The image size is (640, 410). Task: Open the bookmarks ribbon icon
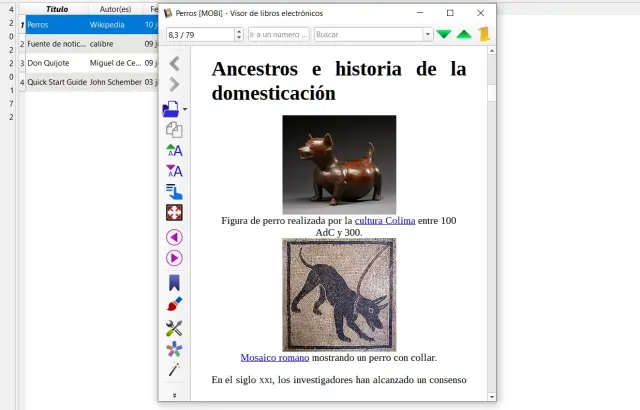(x=174, y=282)
